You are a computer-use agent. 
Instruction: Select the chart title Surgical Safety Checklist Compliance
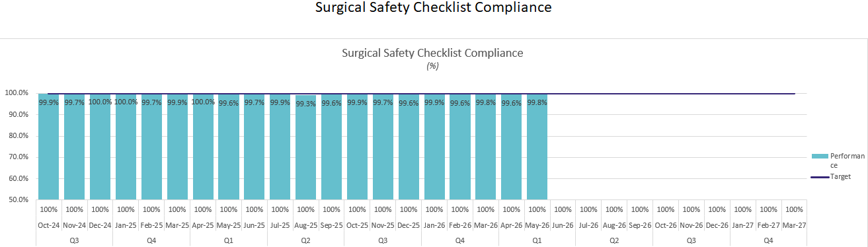(x=432, y=53)
